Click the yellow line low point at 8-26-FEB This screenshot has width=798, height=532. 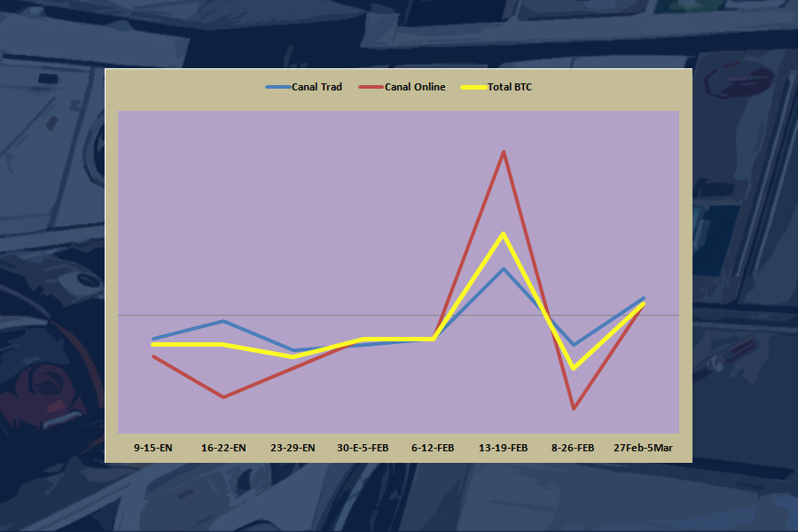[574, 368]
